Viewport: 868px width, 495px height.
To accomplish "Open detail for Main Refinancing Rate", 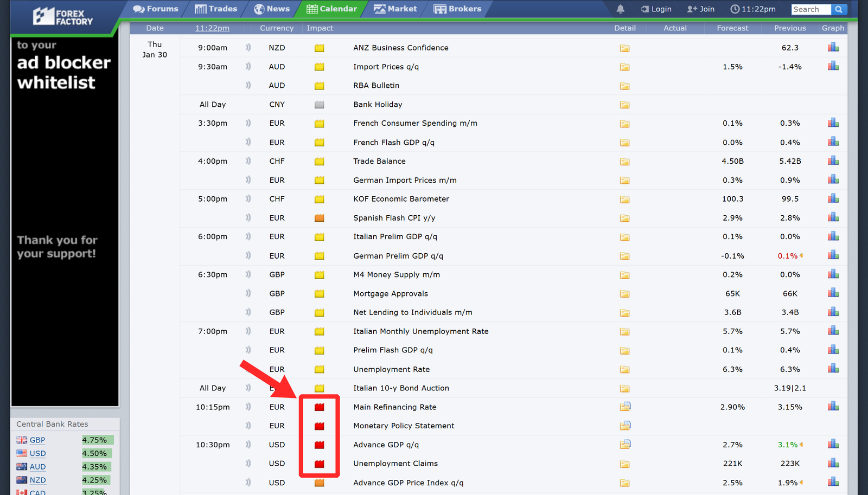I will [x=626, y=407].
